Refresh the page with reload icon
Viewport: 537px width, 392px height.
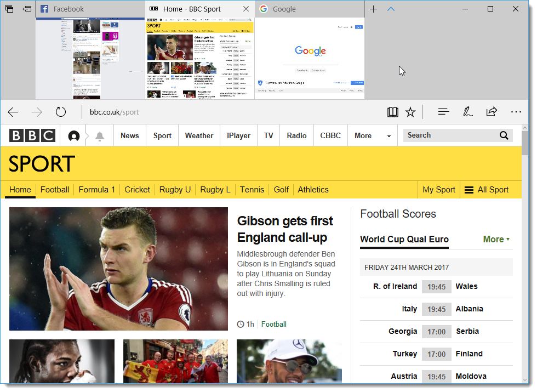tap(61, 112)
